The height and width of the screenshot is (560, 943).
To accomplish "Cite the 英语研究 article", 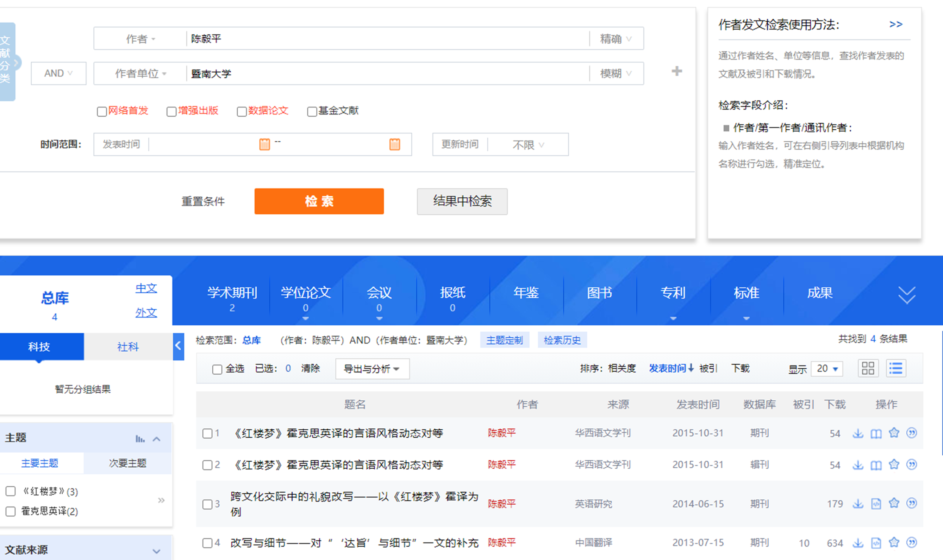I will click(x=911, y=503).
